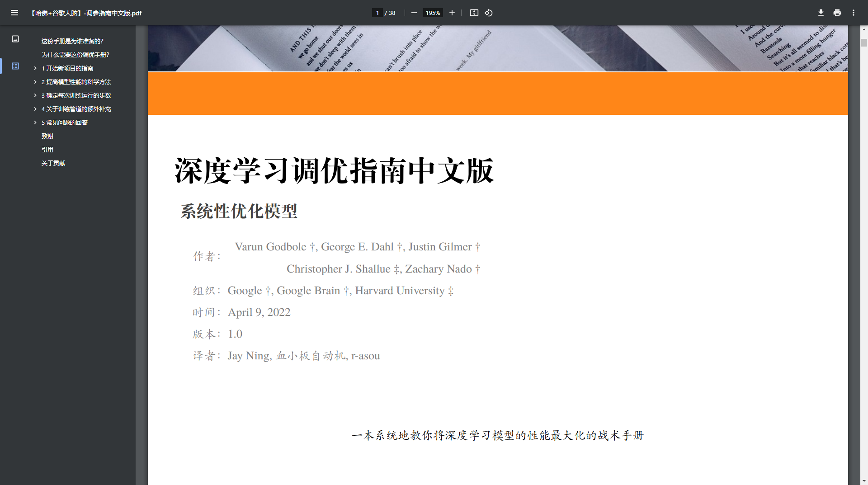868x485 pixels.
Task: Expand section 3 确定每次训练运行的步数
Action: tap(35, 95)
